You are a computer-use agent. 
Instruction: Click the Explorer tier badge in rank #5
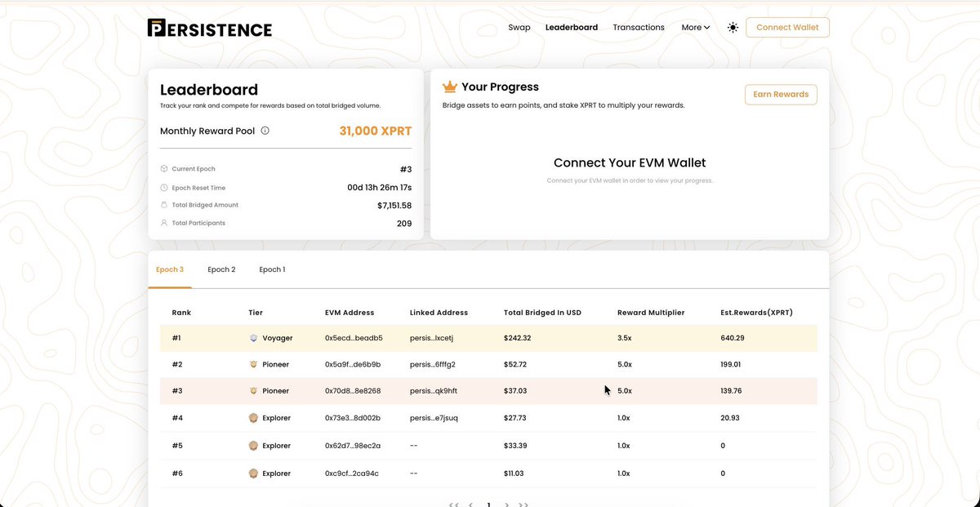pyautogui.click(x=253, y=446)
